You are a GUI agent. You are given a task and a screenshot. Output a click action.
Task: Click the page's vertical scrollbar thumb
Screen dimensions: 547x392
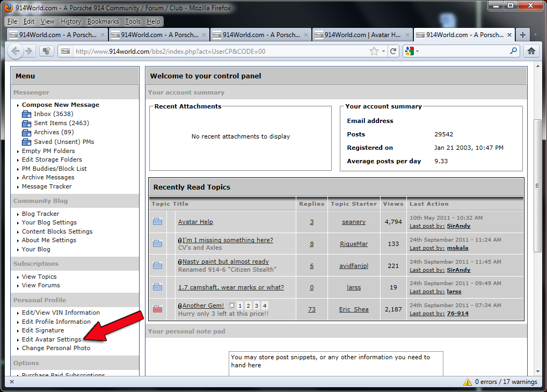coord(537,185)
